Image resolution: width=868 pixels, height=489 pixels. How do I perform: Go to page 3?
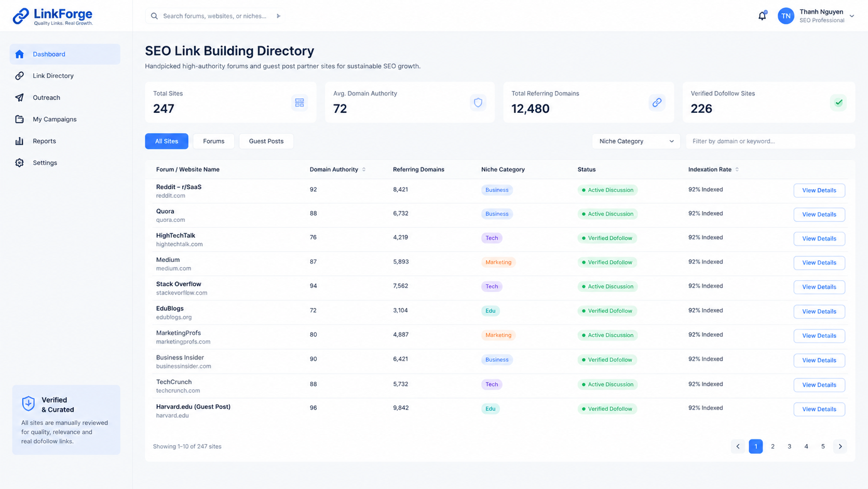click(789, 446)
